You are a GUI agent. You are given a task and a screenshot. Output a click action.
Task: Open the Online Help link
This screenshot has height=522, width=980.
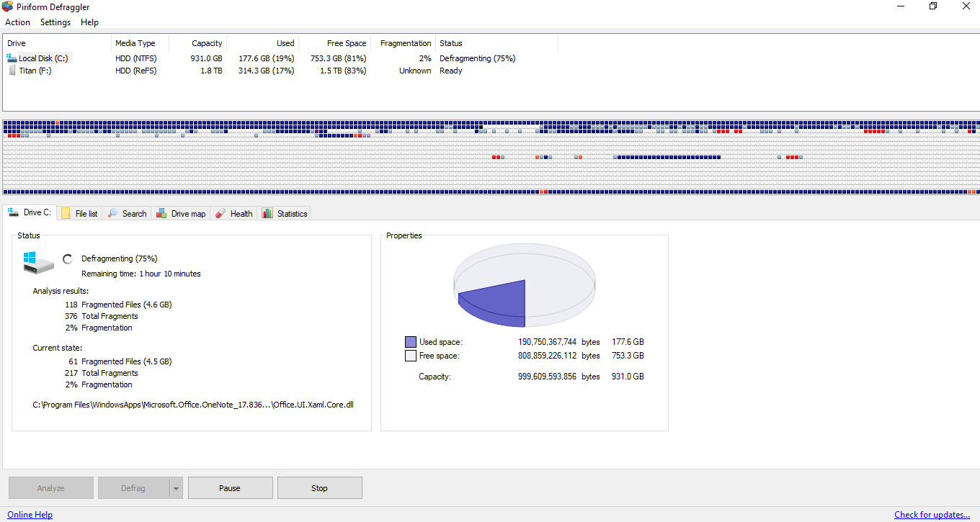coord(30,515)
